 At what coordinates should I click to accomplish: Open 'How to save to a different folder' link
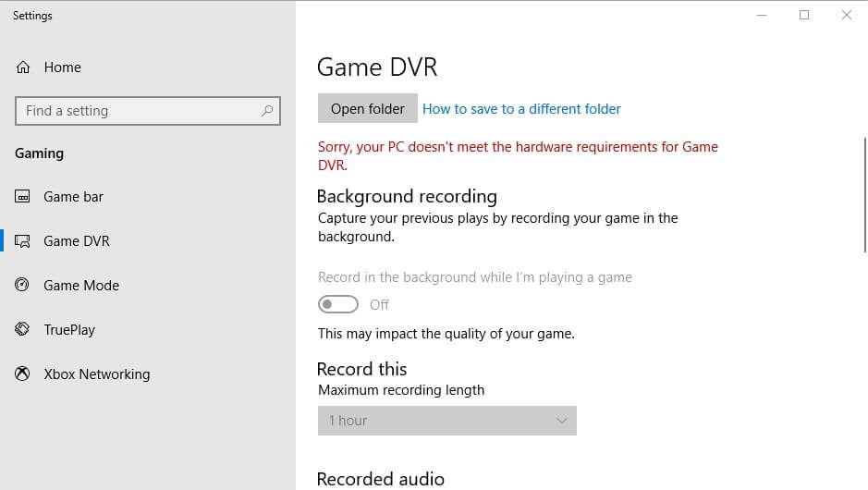[521, 109]
